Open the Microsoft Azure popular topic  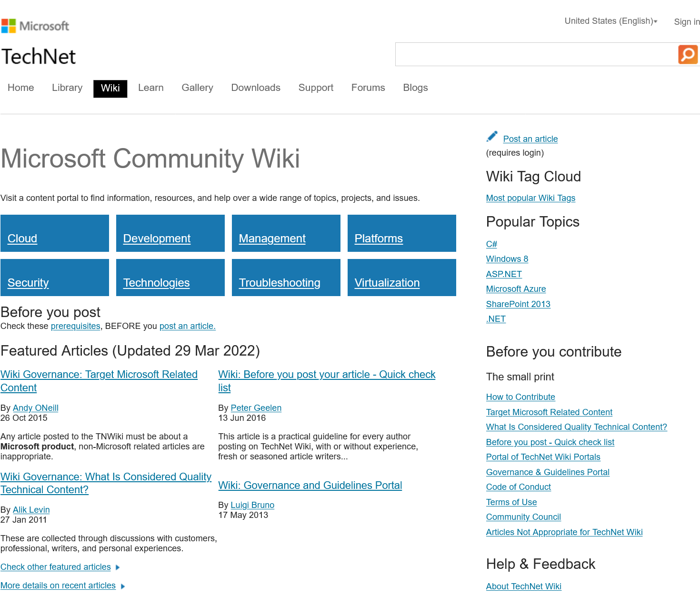click(516, 289)
